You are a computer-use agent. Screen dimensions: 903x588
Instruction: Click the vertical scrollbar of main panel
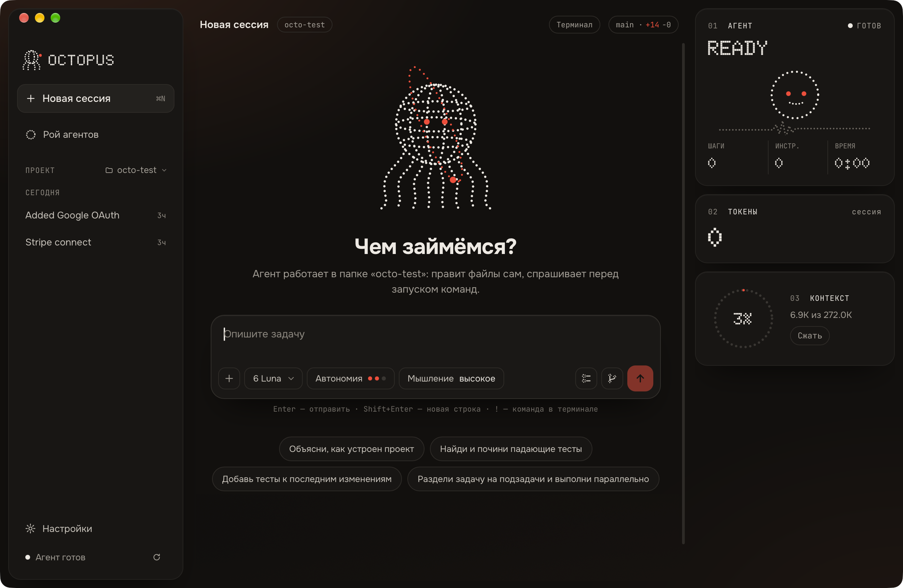[x=683, y=294]
